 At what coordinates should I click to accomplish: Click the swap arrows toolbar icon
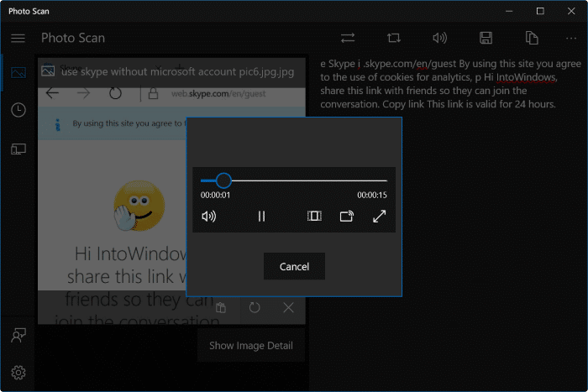coord(348,38)
